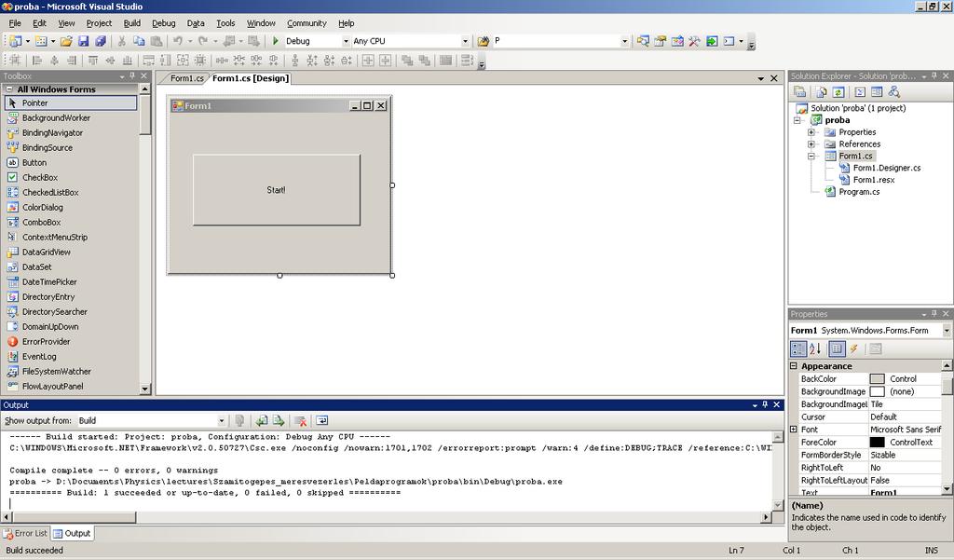The width and height of the screenshot is (954, 560).
Task: Collapse the Appearance category in Properties
Action: pyautogui.click(x=794, y=366)
